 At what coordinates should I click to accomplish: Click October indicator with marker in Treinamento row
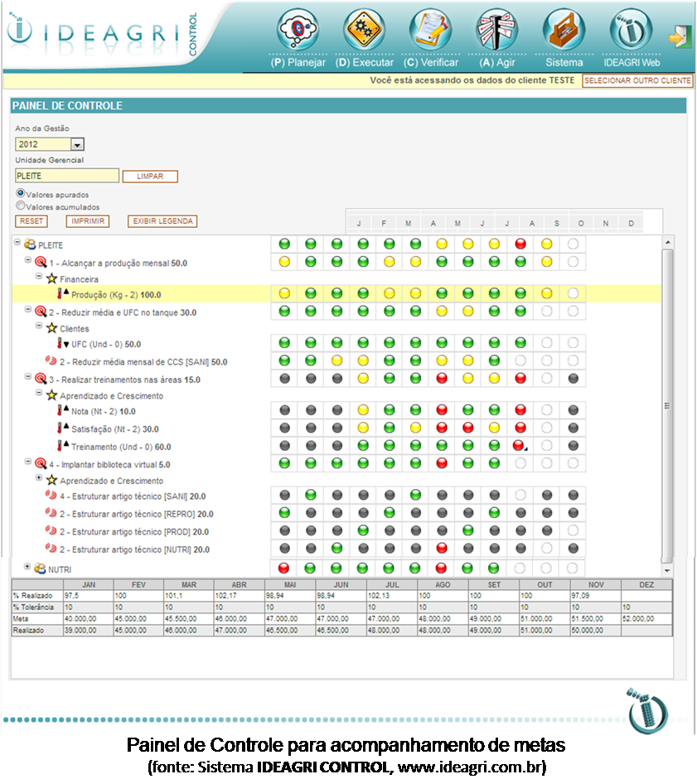(520, 445)
